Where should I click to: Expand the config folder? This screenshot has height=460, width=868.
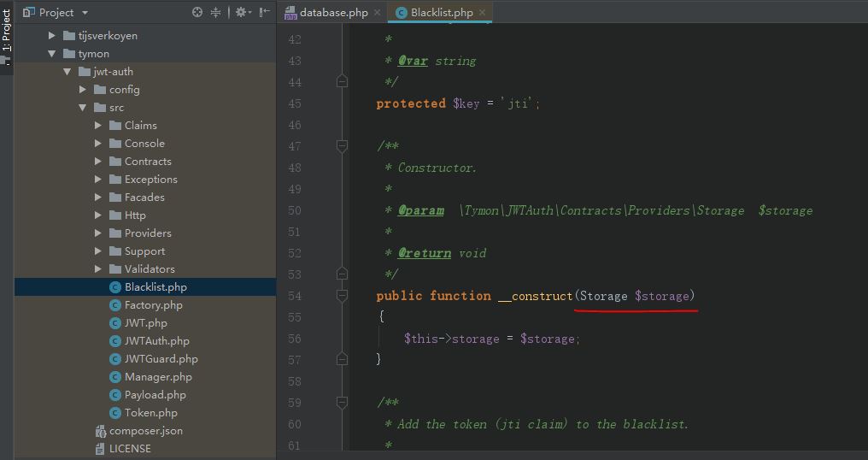83,89
